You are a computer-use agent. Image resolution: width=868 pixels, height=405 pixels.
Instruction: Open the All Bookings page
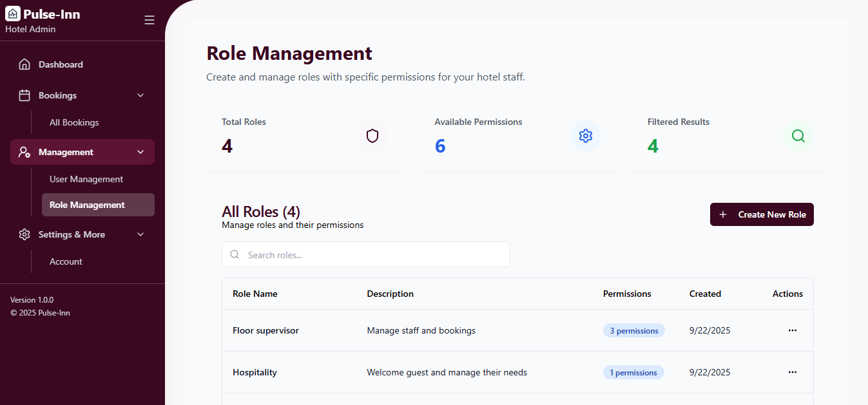click(x=75, y=122)
